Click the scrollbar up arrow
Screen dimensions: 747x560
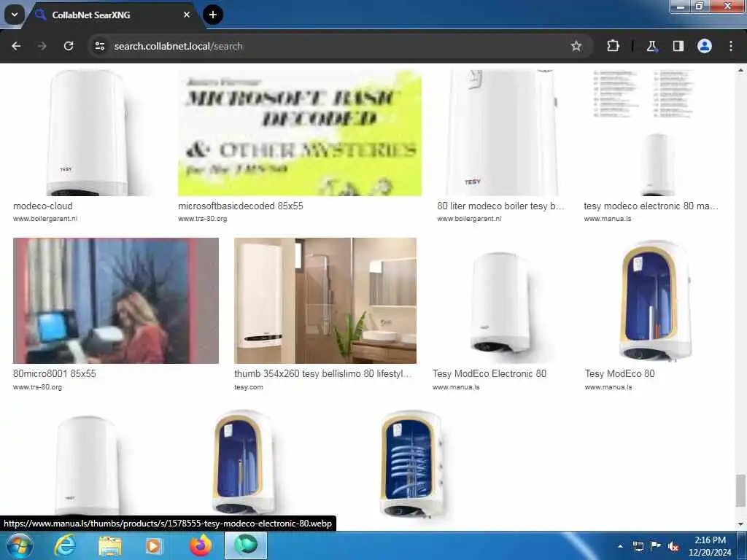740,70
